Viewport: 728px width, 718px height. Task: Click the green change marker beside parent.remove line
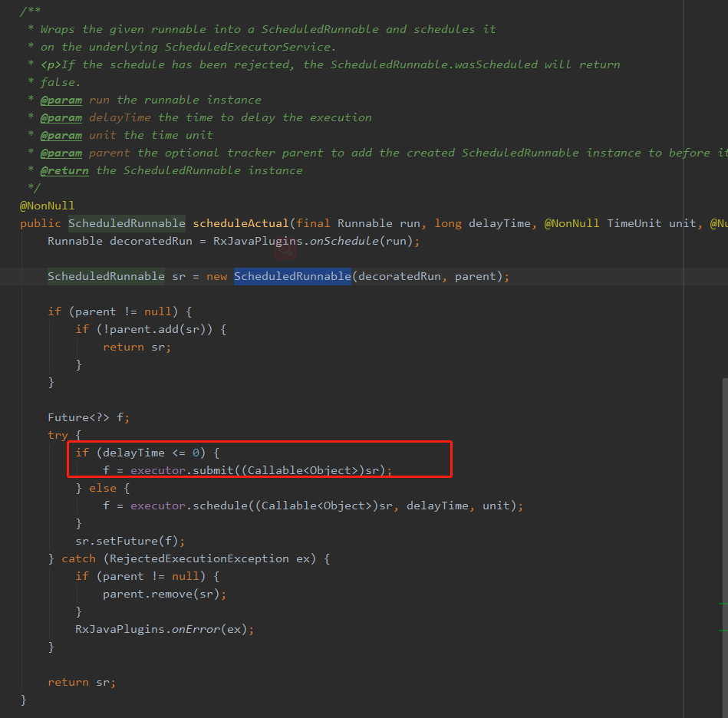click(723, 604)
